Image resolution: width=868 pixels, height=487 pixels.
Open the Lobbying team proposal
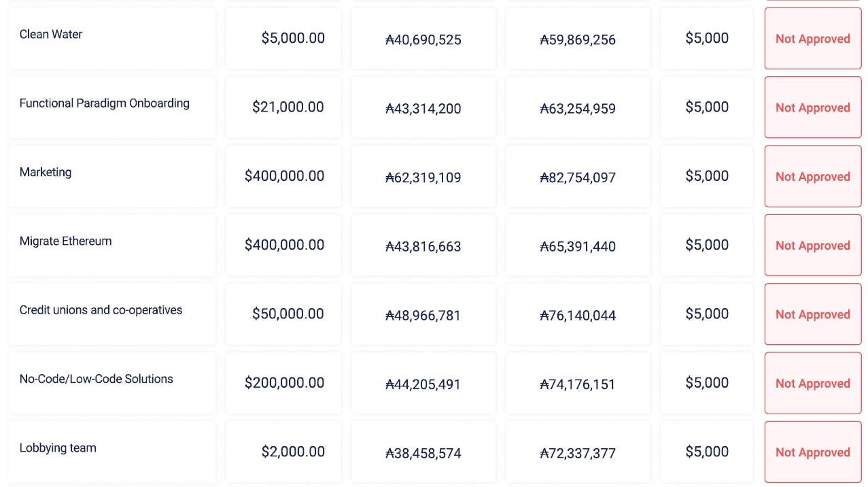point(58,448)
